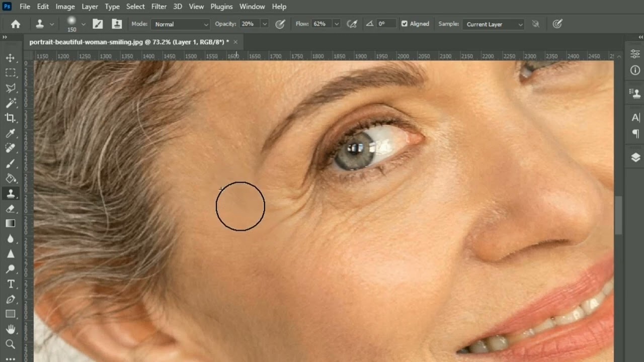Select the Hand tool
The height and width of the screenshot is (362, 644).
click(10, 329)
